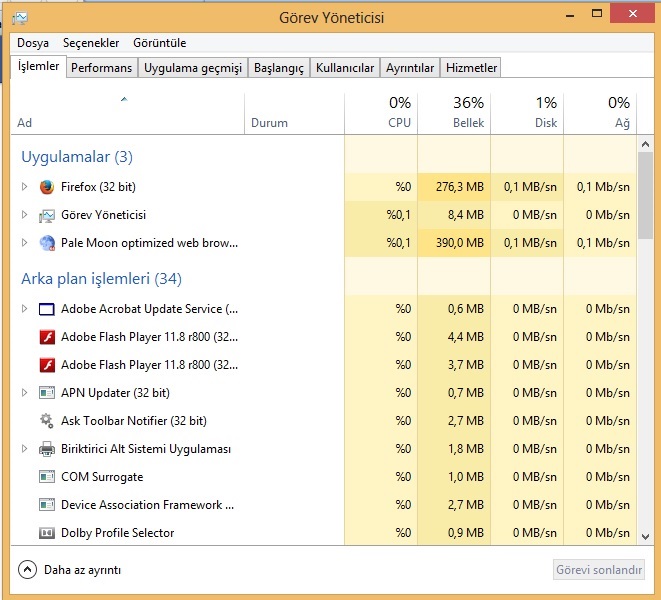
Task: Sort by the Ad column header
Action: pyautogui.click(x=127, y=113)
